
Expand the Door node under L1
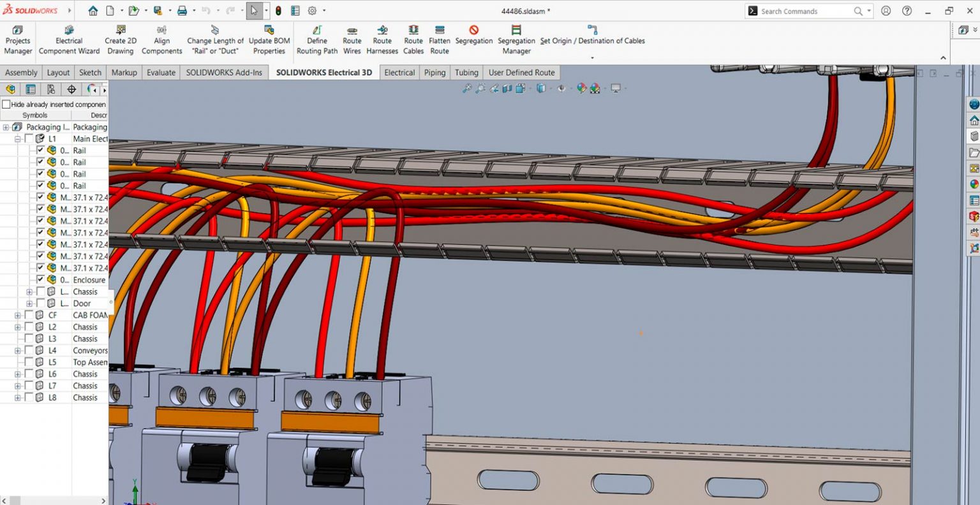click(28, 303)
